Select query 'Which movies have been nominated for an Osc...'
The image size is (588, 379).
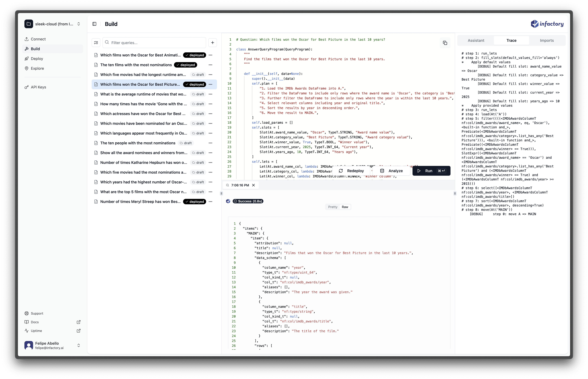coord(144,123)
